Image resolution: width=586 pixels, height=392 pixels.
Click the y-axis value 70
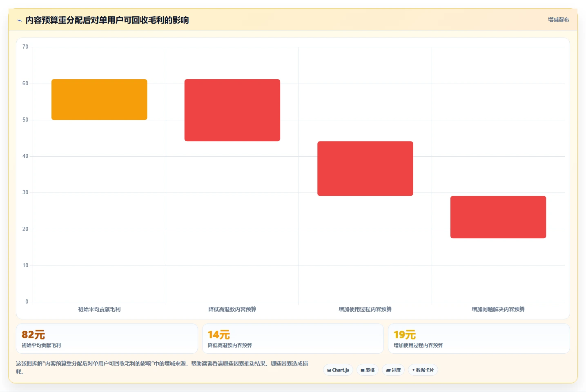[x=25, y=47]
